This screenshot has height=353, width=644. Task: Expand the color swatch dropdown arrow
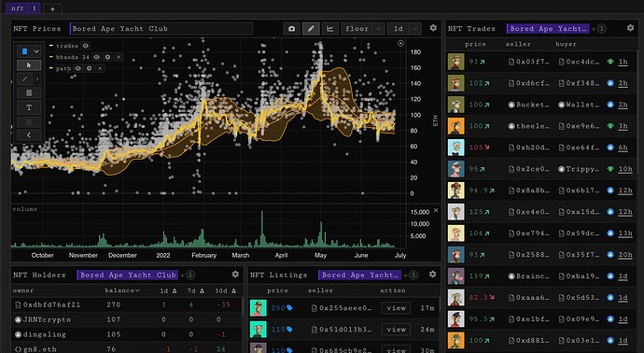tap(36, 51)
